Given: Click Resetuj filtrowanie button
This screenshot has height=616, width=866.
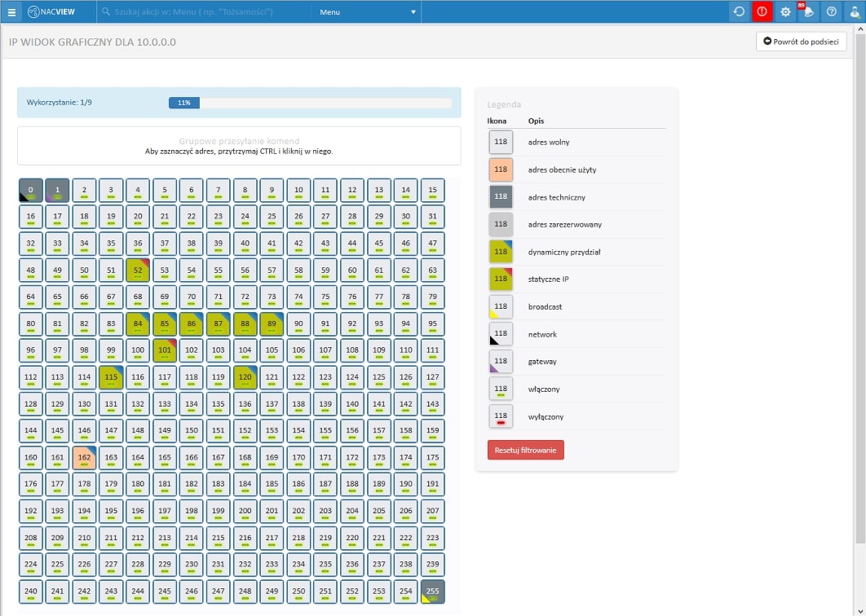Looking at the screenshot, I should 525,450.
